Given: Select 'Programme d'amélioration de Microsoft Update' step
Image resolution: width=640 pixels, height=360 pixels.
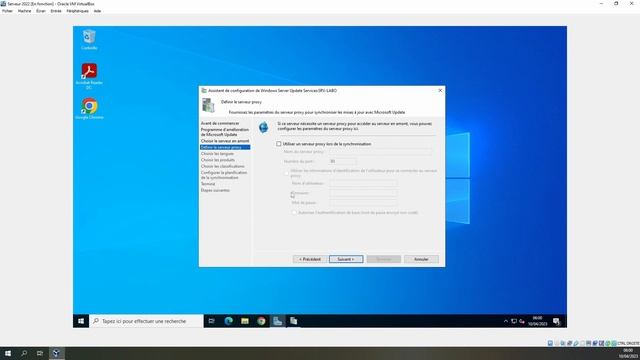Looking at the screenshot, I should click(x=224, y=132).
